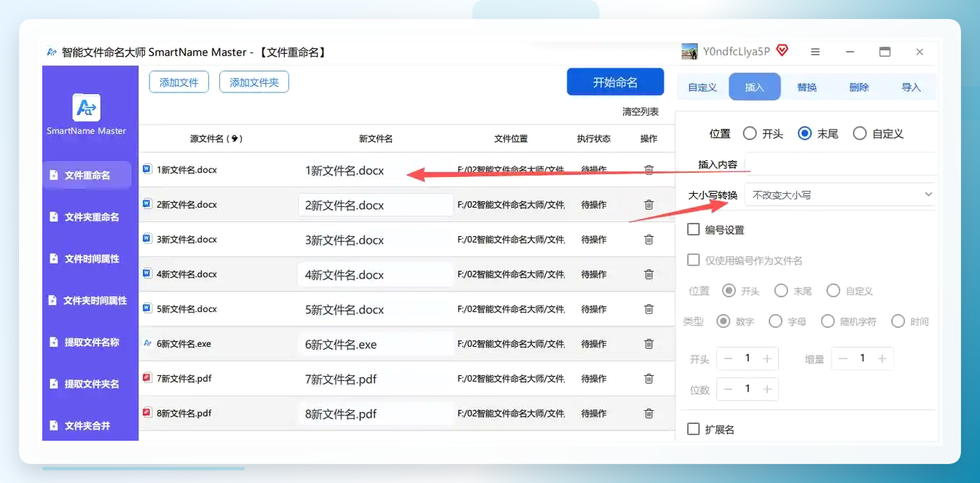Open 文件夹重命名 in the sidebar
The width and height of the screenshot is (980, 483).
coord(87,217)
